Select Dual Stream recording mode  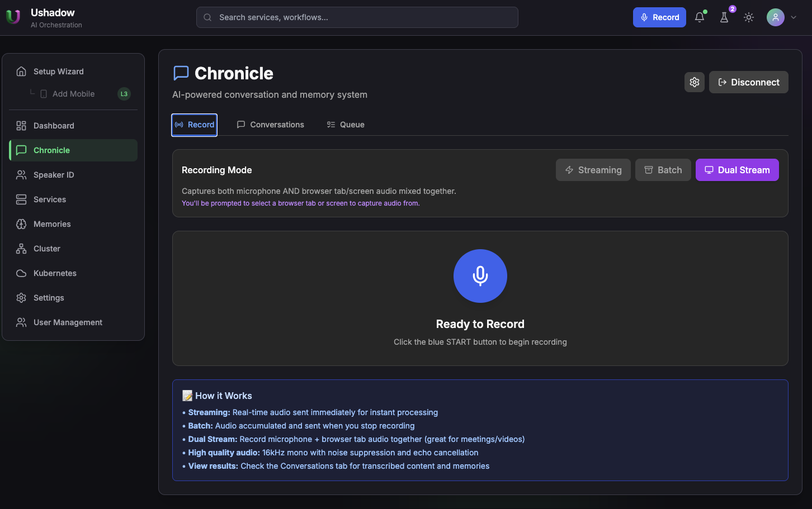click(737, 170)
